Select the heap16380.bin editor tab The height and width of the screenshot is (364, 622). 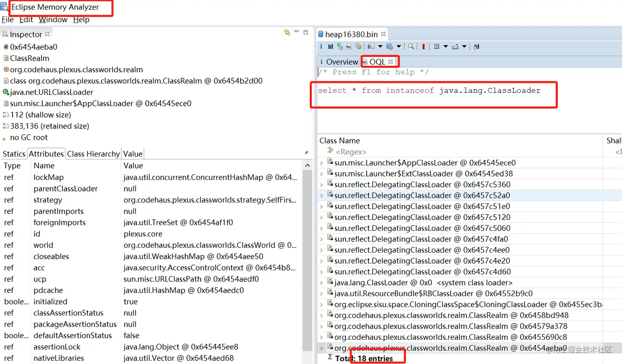tap(351, 34)
